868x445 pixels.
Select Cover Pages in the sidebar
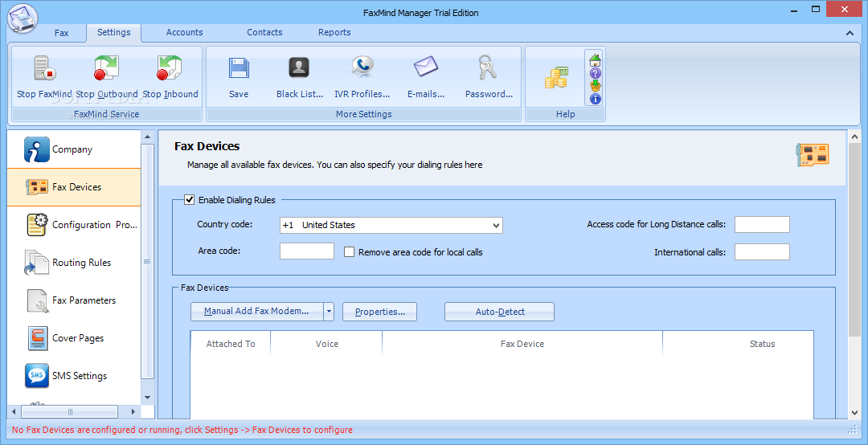74,337
